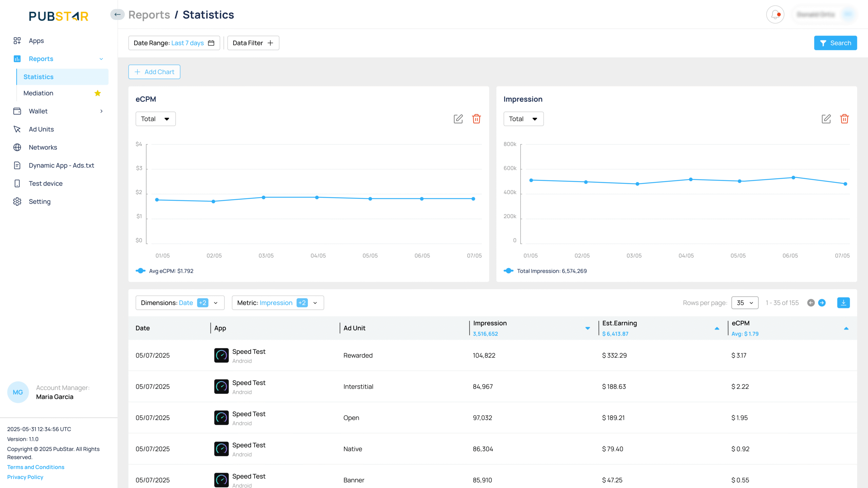Click the back arrow beside Reports
Screen dimensions: 868x488
[x=117, y=15]
